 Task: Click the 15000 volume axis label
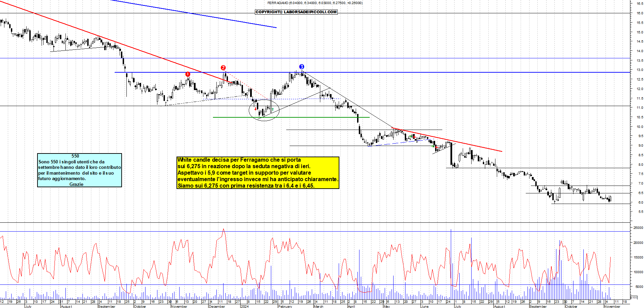tap(638, 258)
